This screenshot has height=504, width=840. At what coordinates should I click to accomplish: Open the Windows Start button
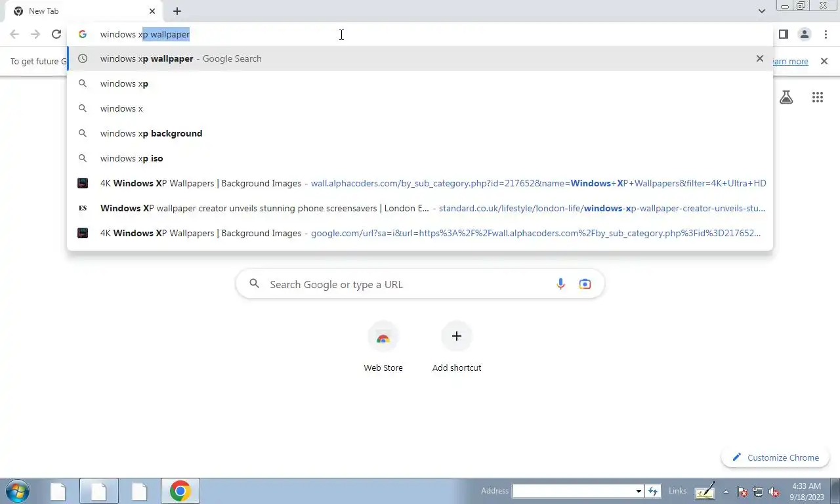point(18,491)
